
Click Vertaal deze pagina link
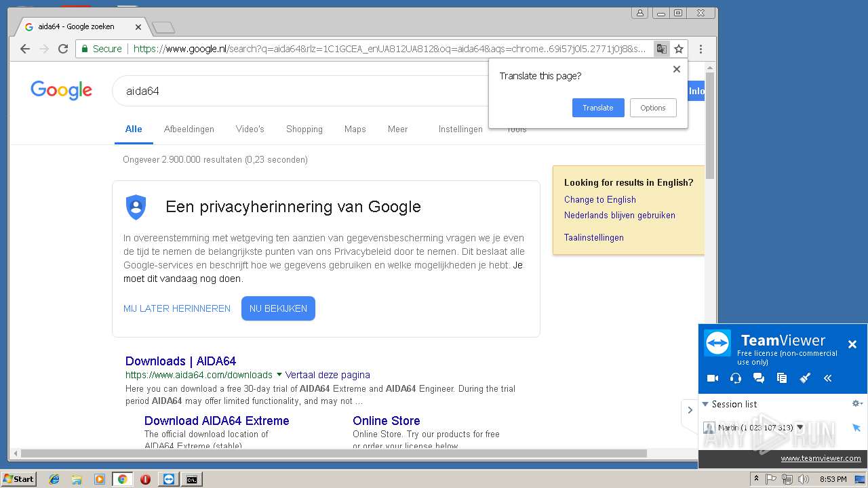click(328, 375)
